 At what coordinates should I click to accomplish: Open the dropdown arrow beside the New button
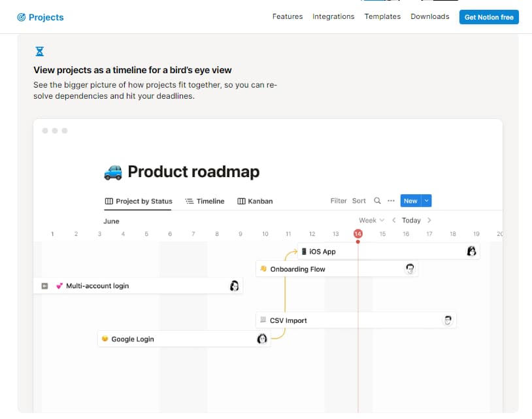coord(425,201)
